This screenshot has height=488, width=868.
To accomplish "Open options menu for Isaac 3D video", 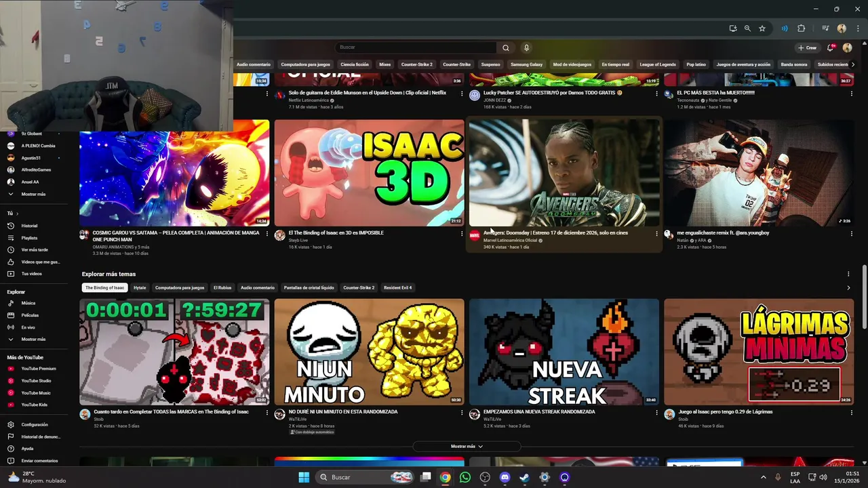I will (462, 233).
